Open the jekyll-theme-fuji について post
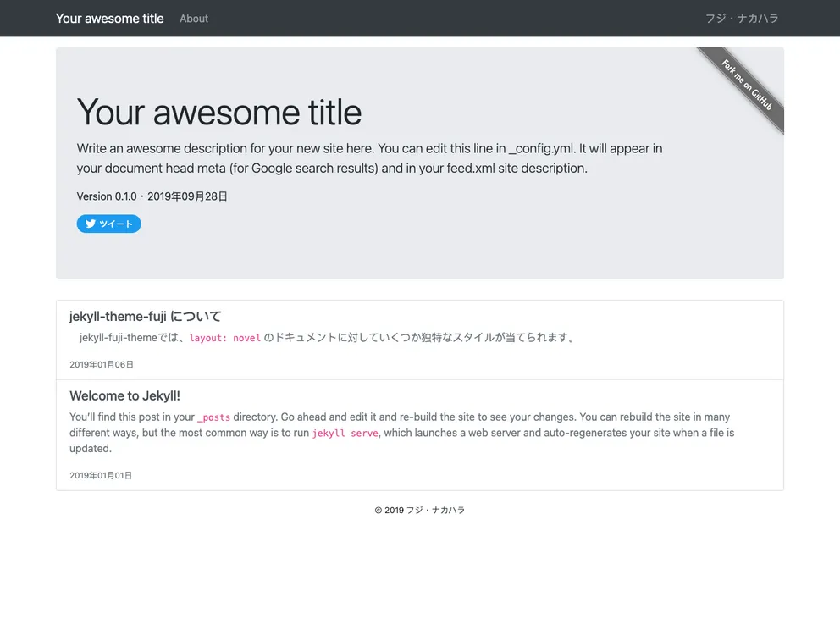Screen dimensions: 840x630 pos(146,317)
